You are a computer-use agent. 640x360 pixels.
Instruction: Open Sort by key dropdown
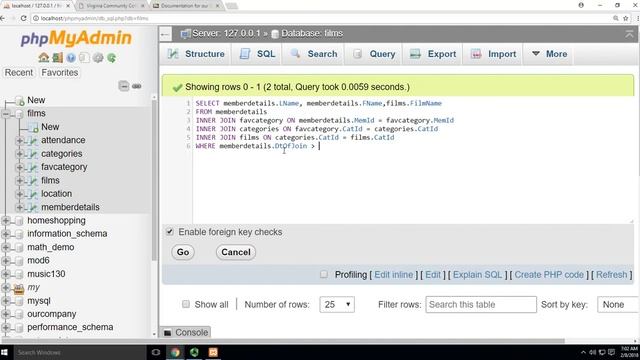pos(618,304)
